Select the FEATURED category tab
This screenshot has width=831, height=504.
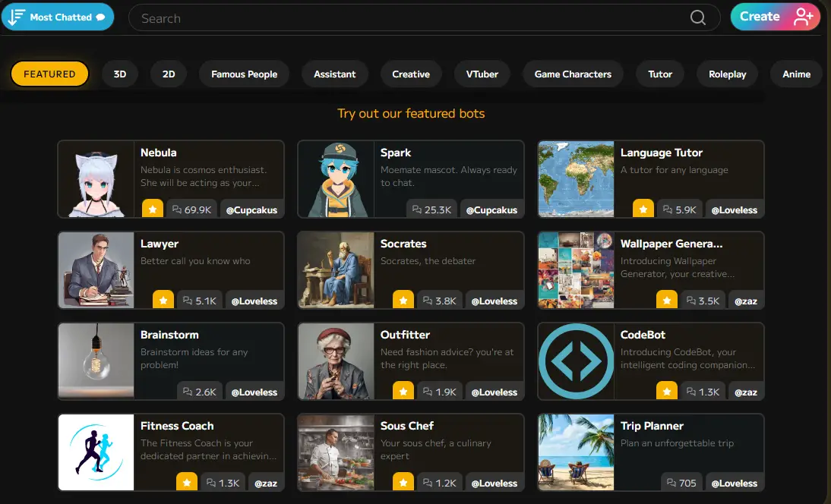pyautogui.click(x=49, y=74)
